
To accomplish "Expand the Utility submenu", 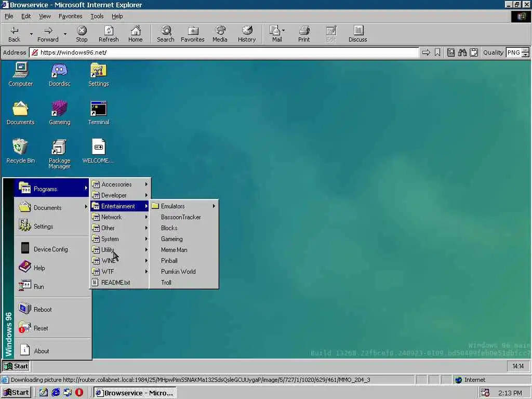I will pyautogui.click(x=120, y=250).
